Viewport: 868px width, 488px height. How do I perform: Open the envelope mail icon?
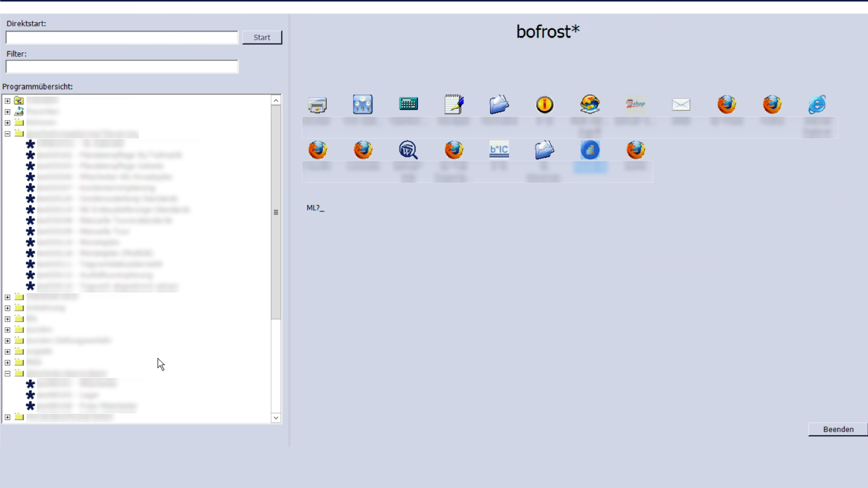pos(681,105)
